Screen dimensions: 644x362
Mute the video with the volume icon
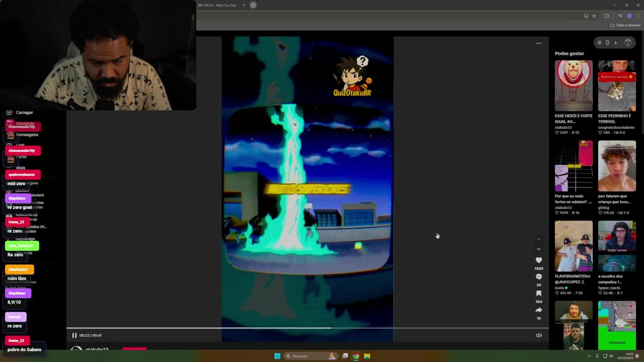coord(538,335)
